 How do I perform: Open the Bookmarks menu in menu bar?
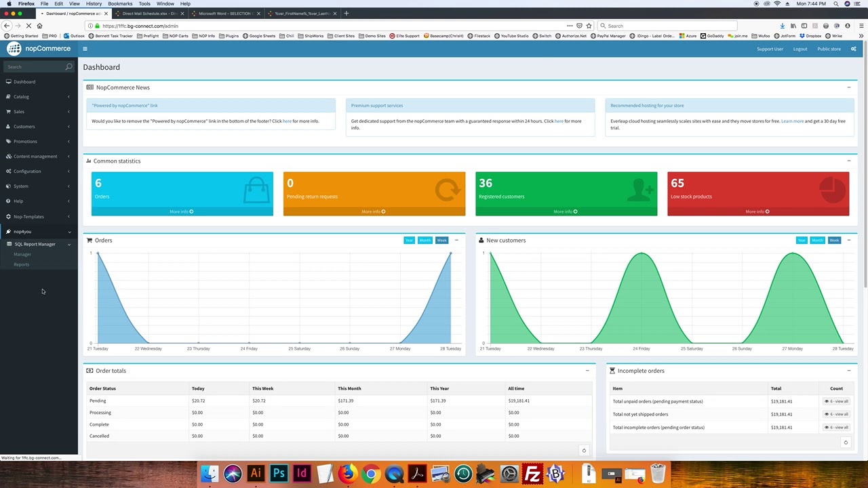[x=120, y=3]
